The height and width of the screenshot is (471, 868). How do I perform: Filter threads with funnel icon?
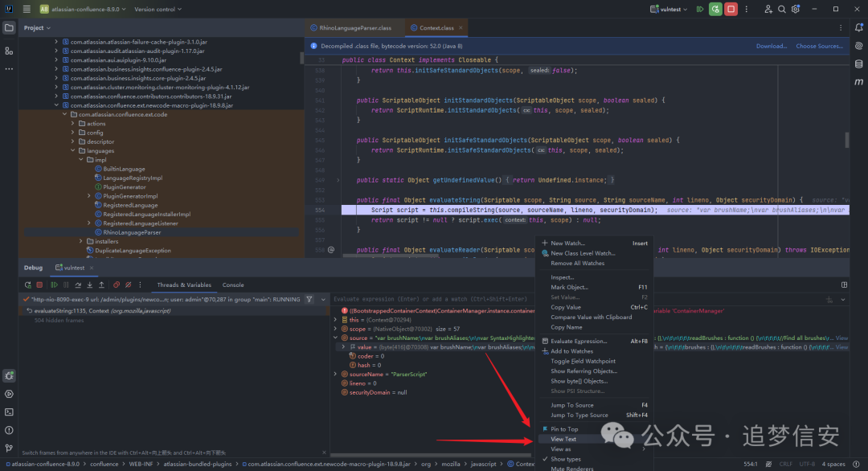coord(309,300)
